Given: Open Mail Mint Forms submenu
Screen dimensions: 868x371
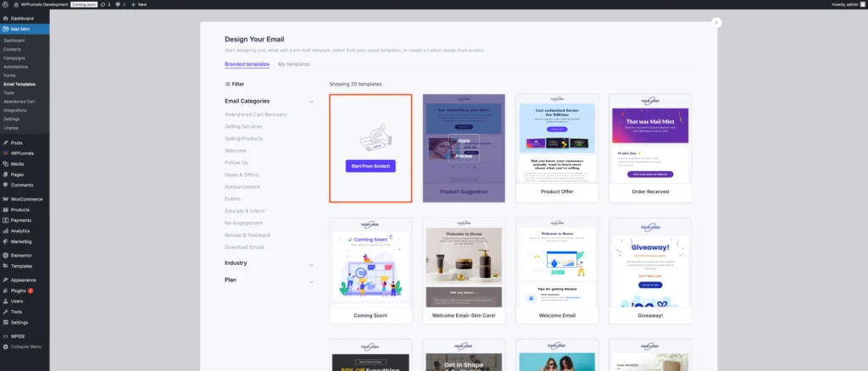Looking at the screenshot, I should click(x=9, y=75).
